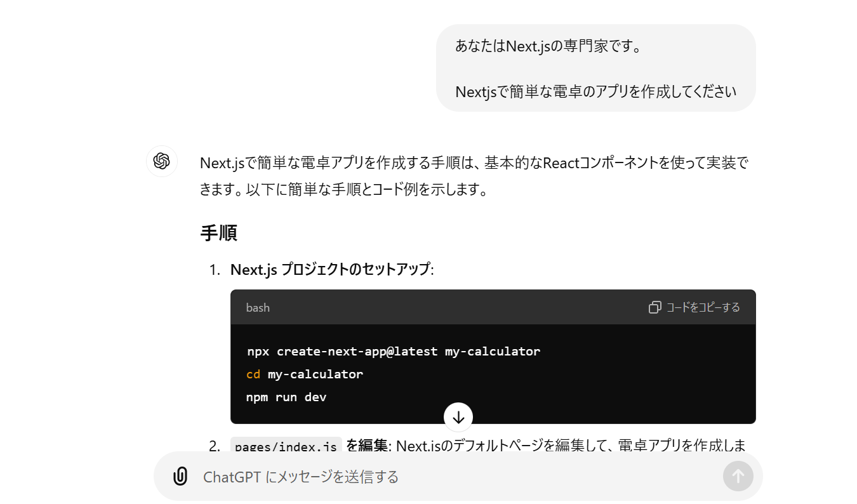857x504 pixels.
Task: Toggle the copy-code control
Action: pos(694,307)
